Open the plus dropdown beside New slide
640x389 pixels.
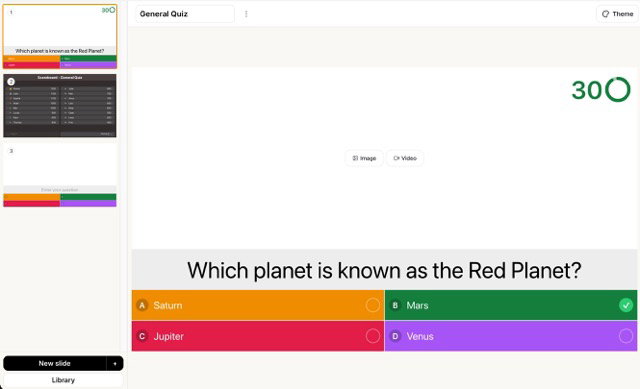[x=115, y=363]
